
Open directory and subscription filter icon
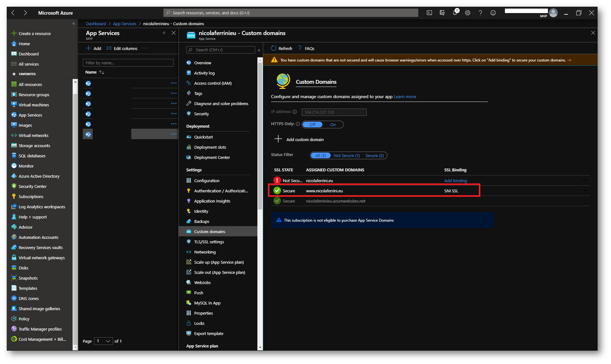point(442,13)
